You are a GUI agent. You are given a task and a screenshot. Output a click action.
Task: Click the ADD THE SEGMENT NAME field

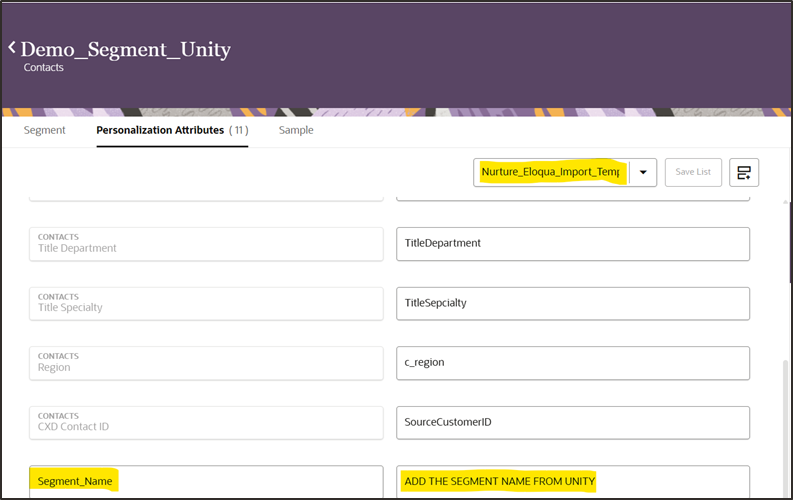click(573, 481)
